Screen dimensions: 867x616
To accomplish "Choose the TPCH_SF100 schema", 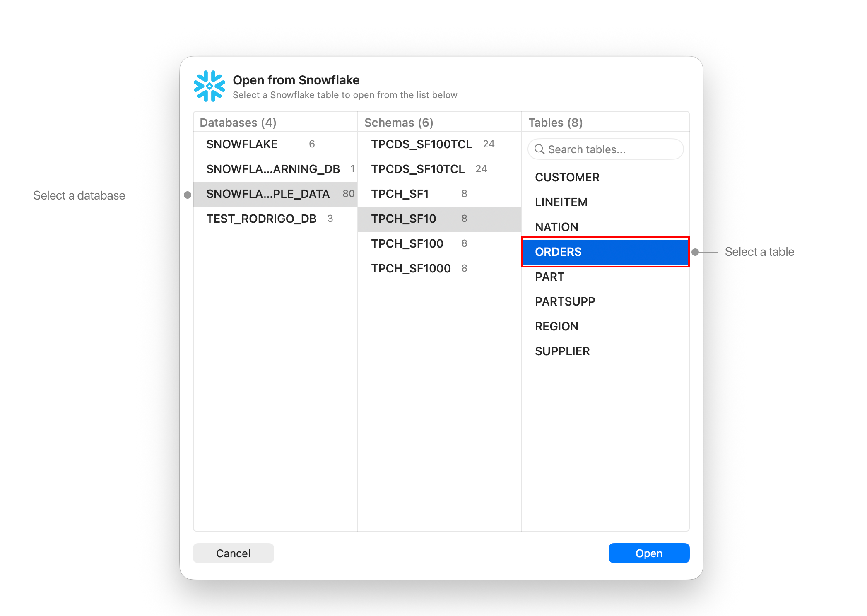I will [x=439, y=243].
